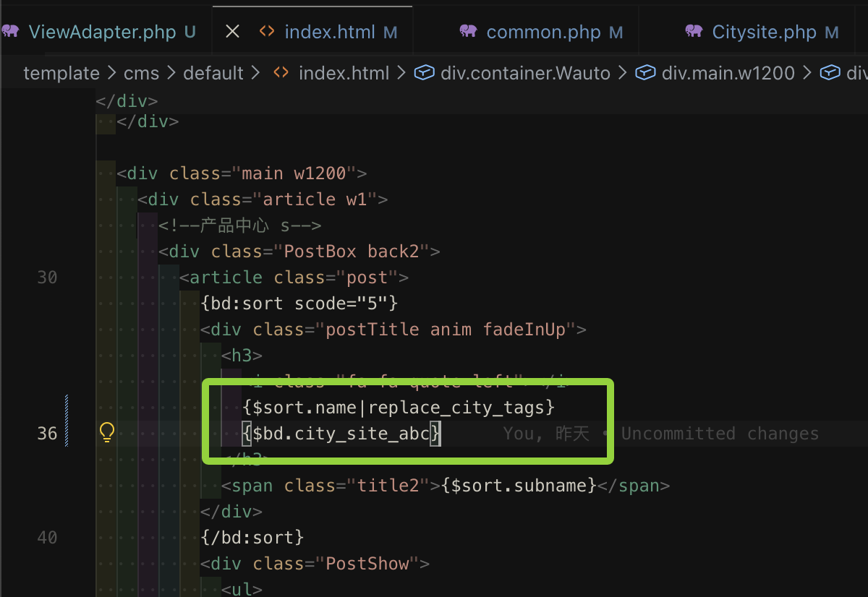Screen dimensions: 868x597
Task: Click line number 36 in the gutter
Action: pyautogui.click(x=47, y=434)
